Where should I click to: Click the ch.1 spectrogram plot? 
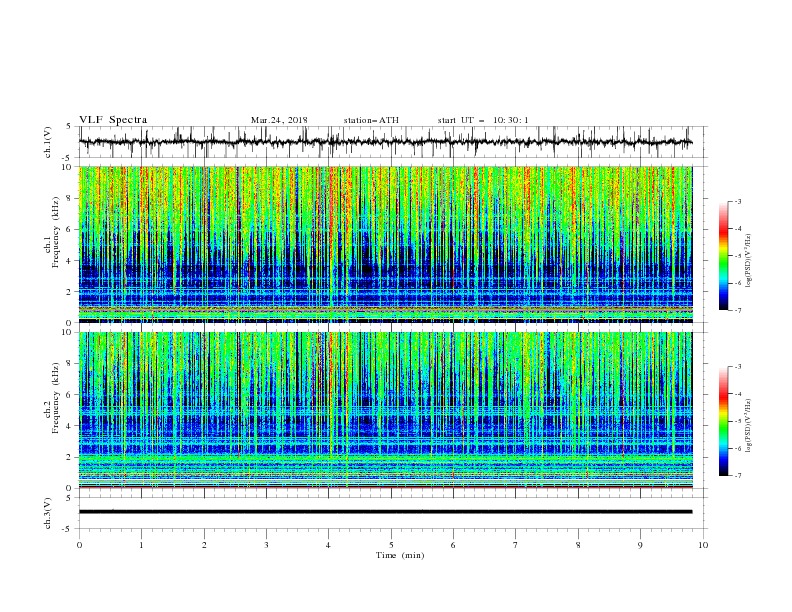tap(385, 244)
